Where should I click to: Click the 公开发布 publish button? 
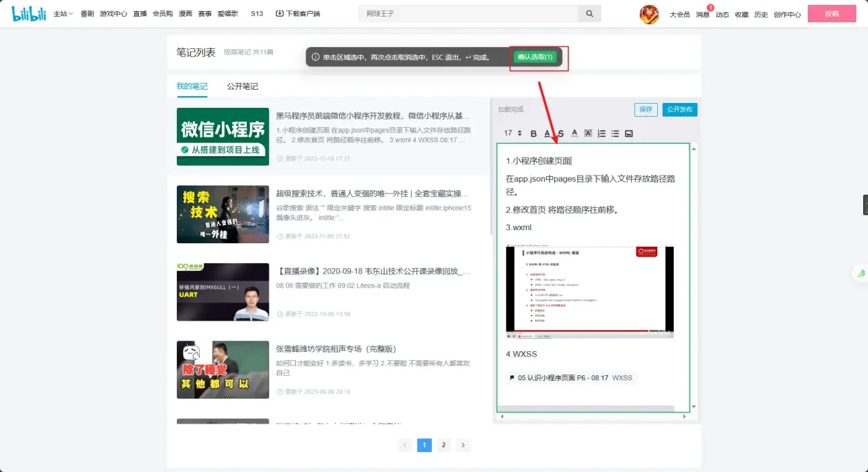click(x=680, y=109)
